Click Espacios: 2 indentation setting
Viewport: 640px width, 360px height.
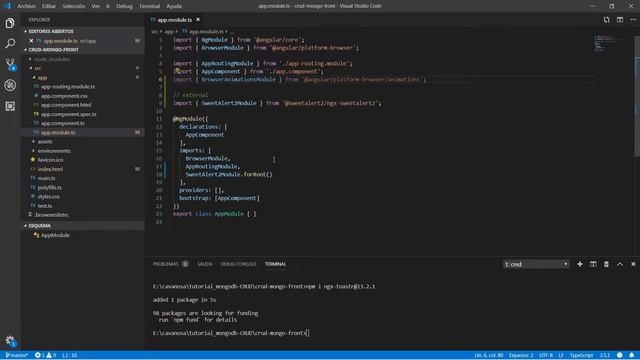pos(521,355)
